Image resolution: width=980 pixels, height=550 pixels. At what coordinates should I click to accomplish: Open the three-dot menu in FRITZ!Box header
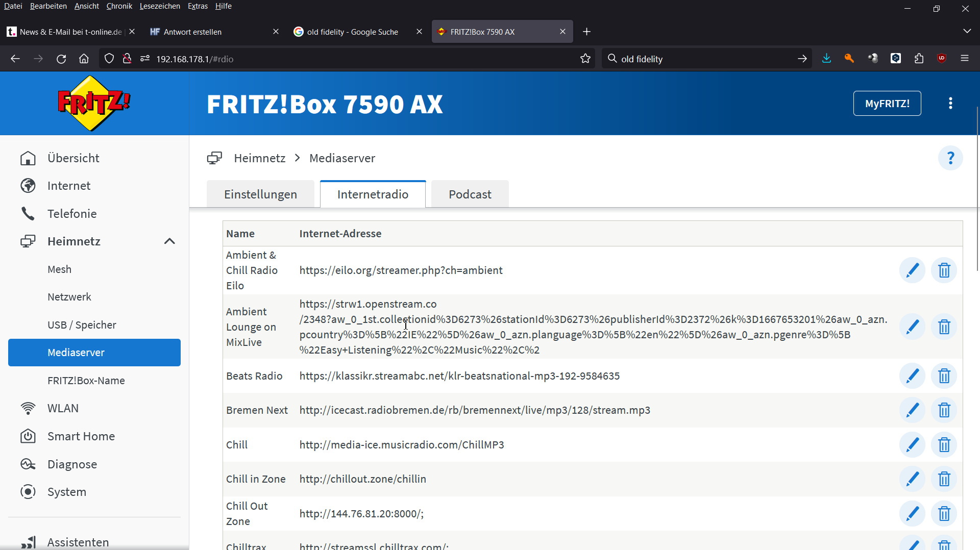pyautogui.click(x=950, y=104)
